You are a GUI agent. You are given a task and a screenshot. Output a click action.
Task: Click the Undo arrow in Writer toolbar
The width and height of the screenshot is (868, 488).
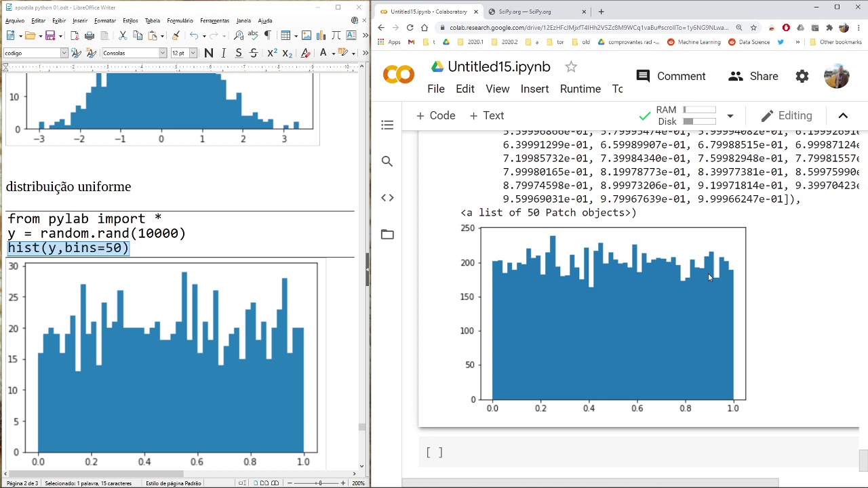point(194,35)
